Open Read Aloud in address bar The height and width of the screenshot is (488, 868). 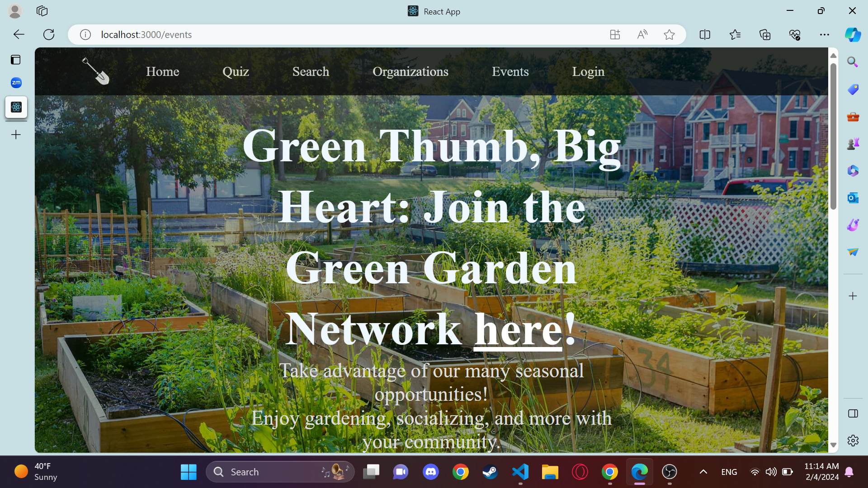[642, 34]
